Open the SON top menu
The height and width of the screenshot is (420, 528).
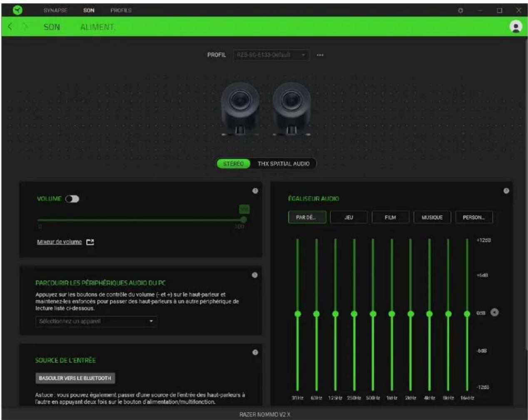click(89, 10)
